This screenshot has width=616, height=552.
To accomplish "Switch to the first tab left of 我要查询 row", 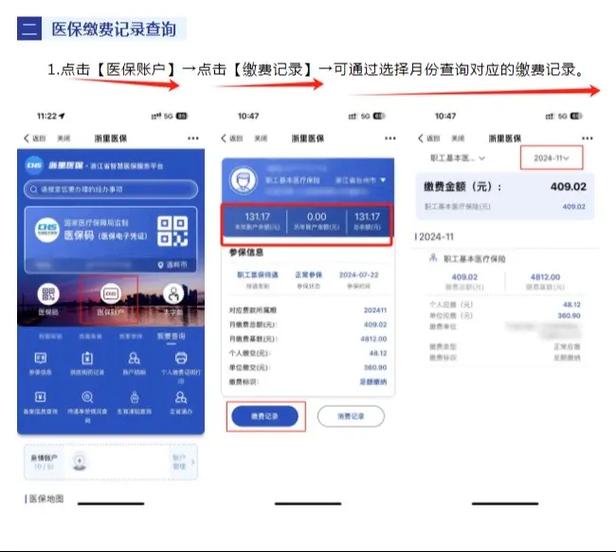I will pos(50,337).
